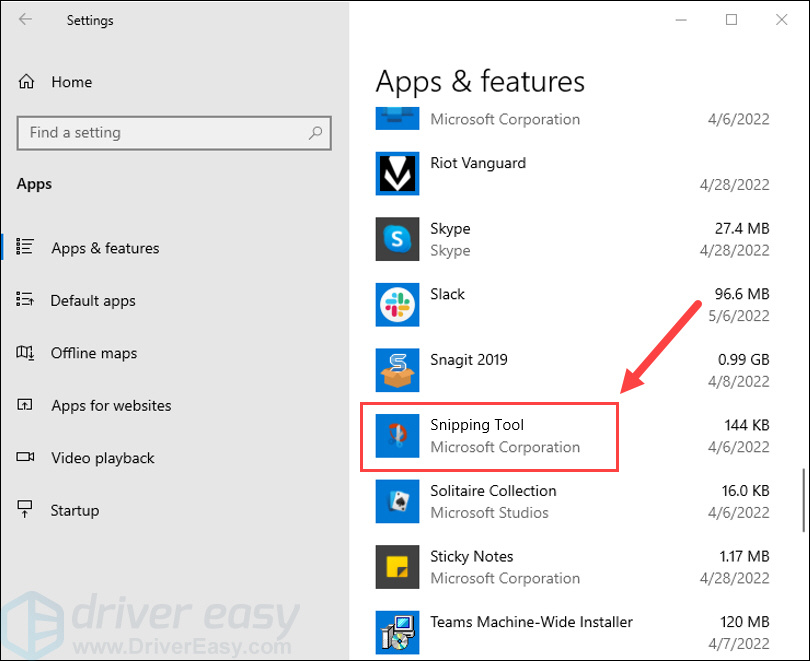Select the Solitaire Collection app icon
810x661 pixels.
point(397,501)
